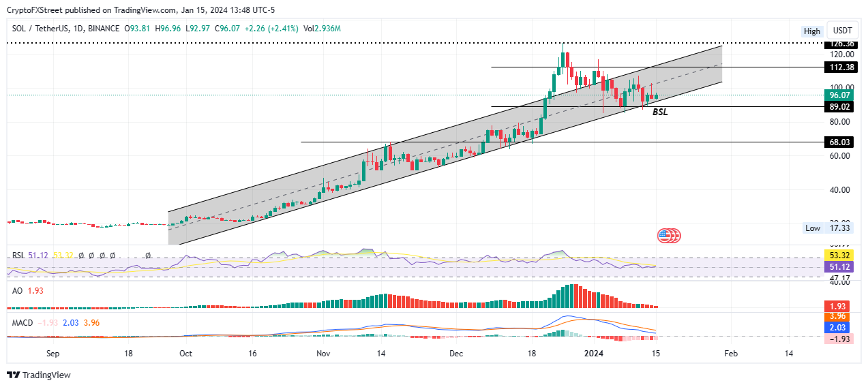868x387 pixels.
Task: Click the BSL text annotation on chart
Action: (x=660, y=112)
